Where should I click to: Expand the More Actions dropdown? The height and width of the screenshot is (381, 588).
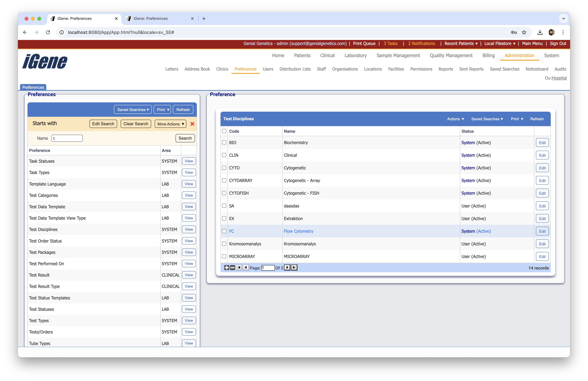(170, 124)
